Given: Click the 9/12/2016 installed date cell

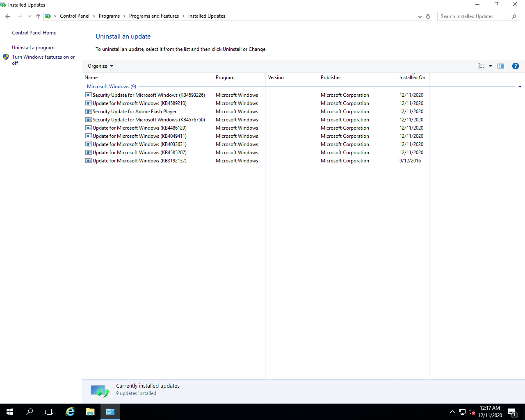Looking at the screenshot, I should pos(410,161).
